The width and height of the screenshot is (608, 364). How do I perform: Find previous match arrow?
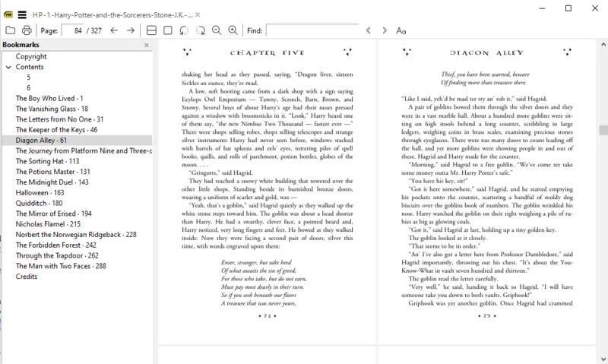pyautogui.click(x=369, y=30)
